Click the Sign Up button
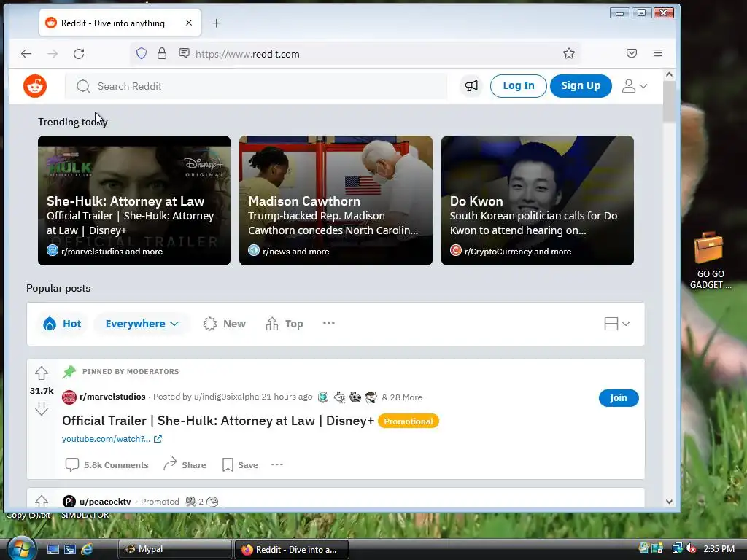The height and width of the screenshot is (560, 747). [581, 86]
